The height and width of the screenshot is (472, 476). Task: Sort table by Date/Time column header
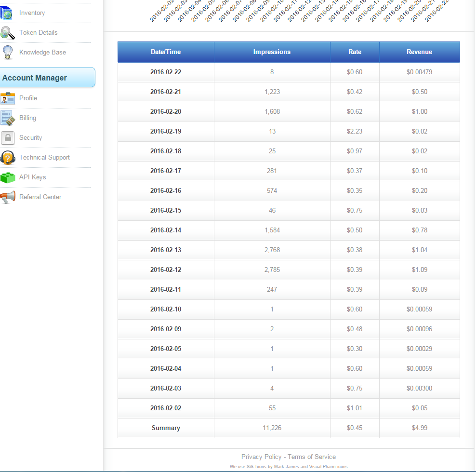click(x=166, y=52)
